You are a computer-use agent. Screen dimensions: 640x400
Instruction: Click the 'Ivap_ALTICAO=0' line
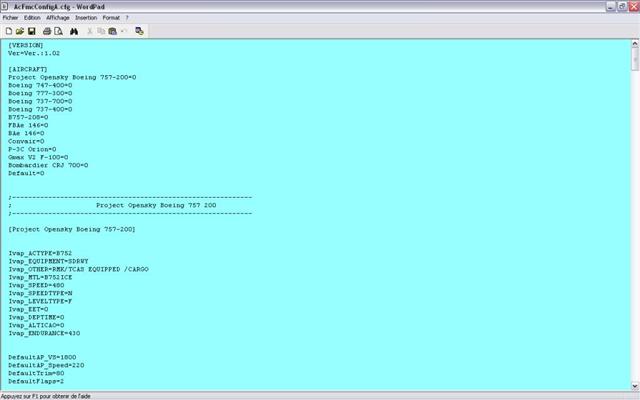[36, 325]
